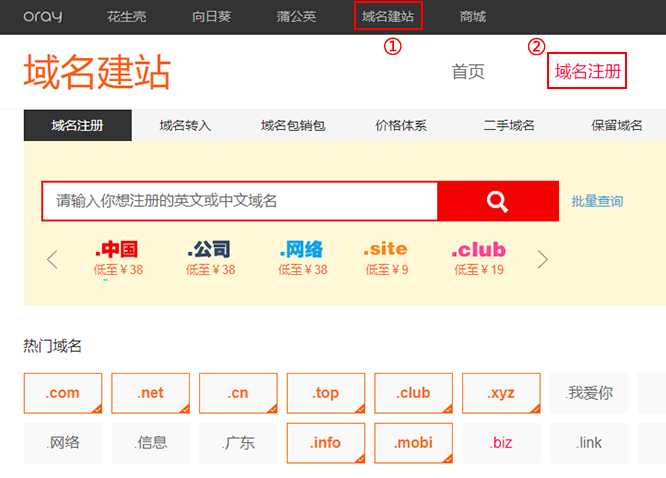Open 域名建站 in the top navigation
Image resolution: width=666 pixels, height=478 pixels.
(388, 16)
